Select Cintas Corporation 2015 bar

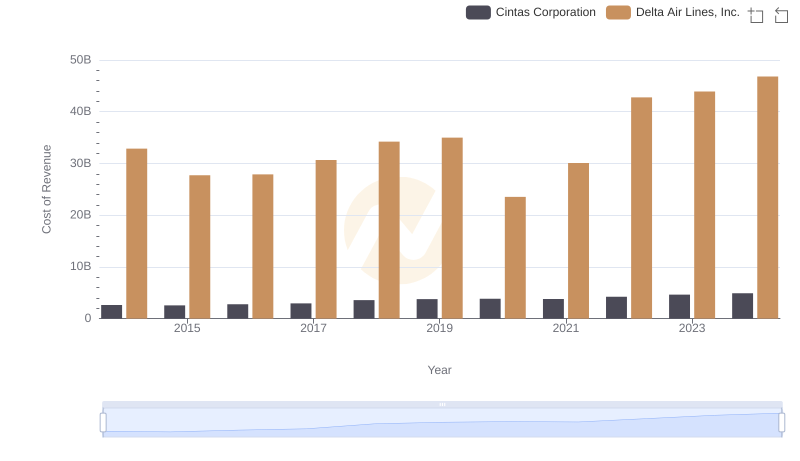pyautogui.click(x=174, y=312)
